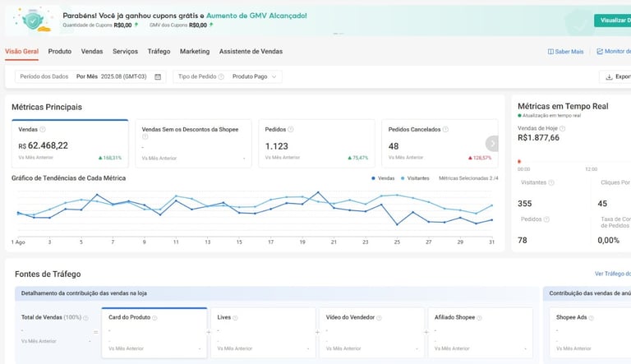Click the download icon for Exportar
This screenshot has height=364, width=631.
609,76
